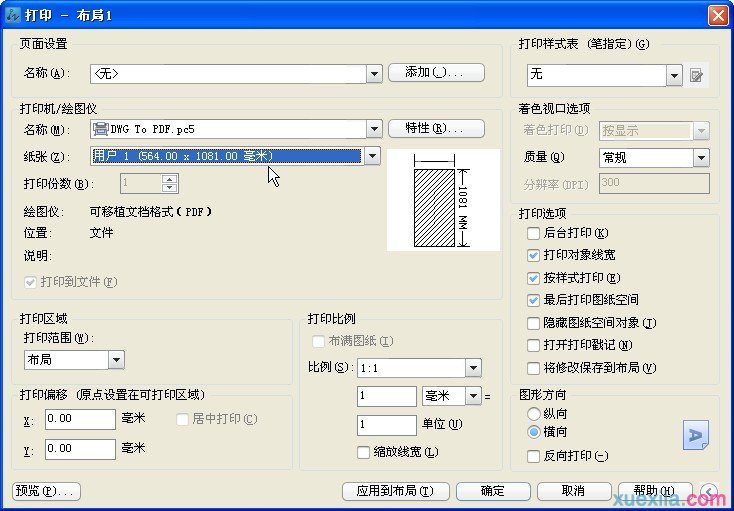Select 横向 orientation radio button
The image size is (734, 511).
tap(534, 432)
